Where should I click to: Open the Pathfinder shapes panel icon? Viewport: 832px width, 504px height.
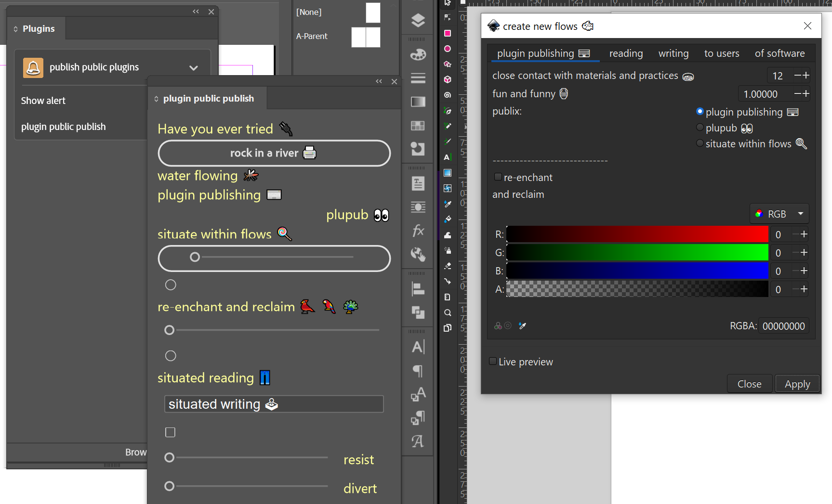pyautogui.click(x=418, y=149)
